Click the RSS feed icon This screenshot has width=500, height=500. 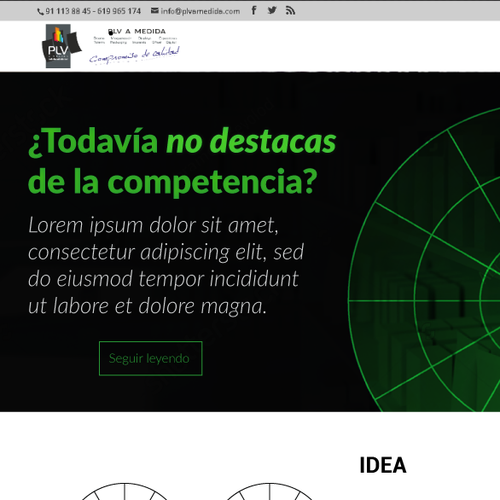(290, 11)
